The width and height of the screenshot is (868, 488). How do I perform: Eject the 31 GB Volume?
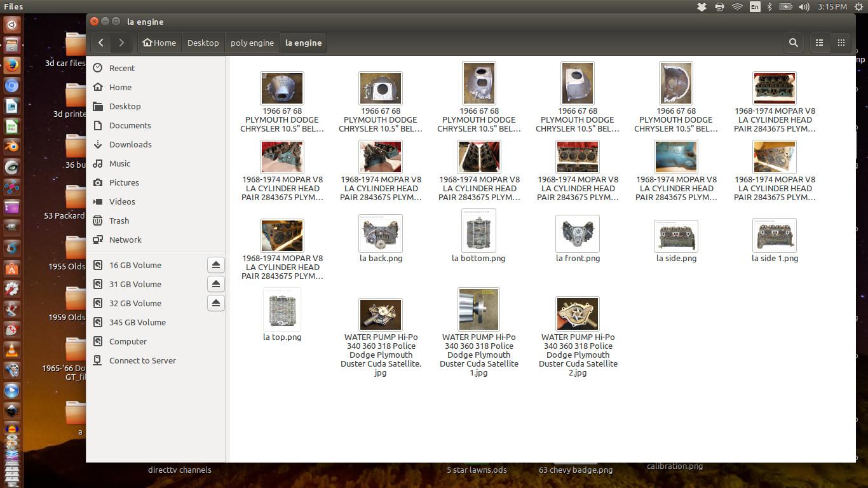click(x=215, y=284)
